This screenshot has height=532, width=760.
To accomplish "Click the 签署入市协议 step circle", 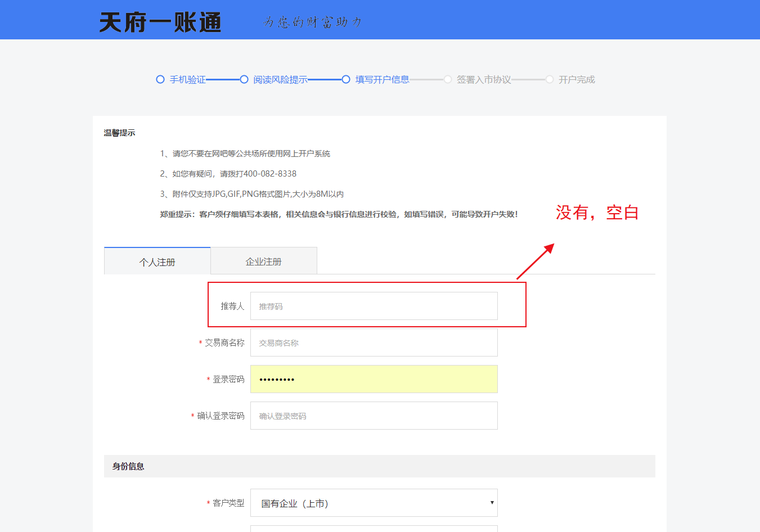I will [448, 79].
